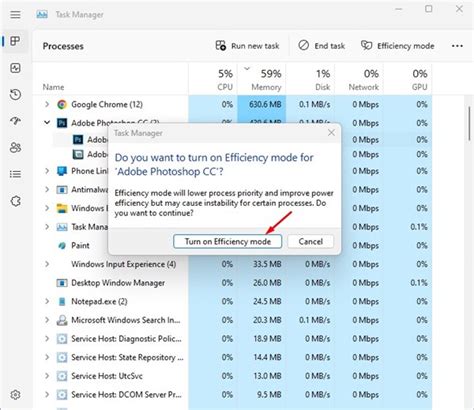Click the Notepad.exe app icon
The image size is (474, 410).
[62, 302]
